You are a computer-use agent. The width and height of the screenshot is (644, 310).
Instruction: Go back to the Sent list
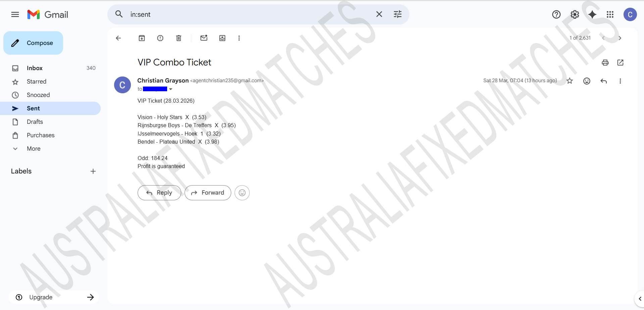pos(118,38)
